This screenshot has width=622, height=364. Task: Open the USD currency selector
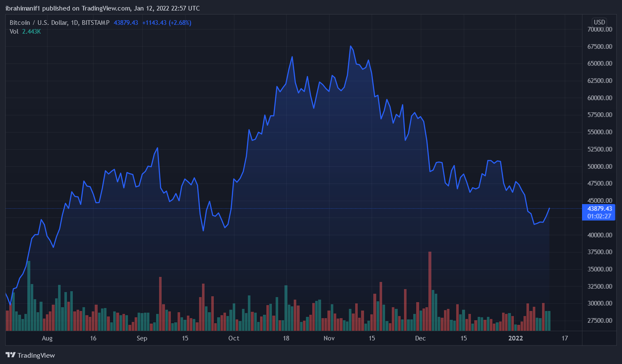tap(599, 22)
